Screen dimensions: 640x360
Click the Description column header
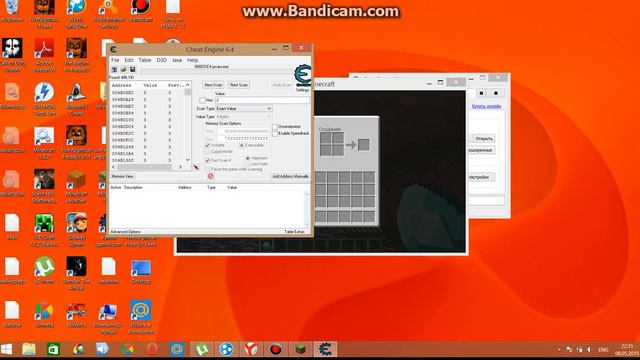(133, 187)
